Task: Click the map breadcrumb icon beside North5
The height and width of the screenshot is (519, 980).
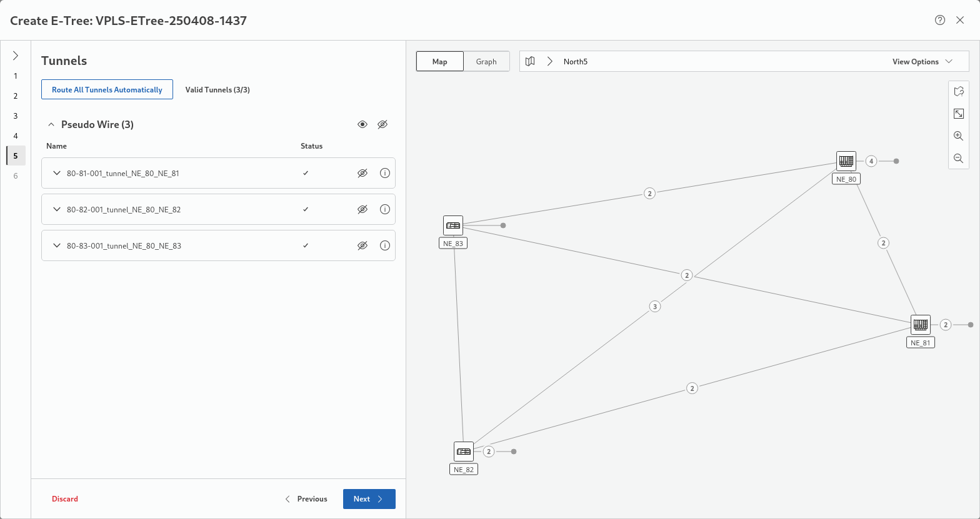Action: [x=531, y=61]
